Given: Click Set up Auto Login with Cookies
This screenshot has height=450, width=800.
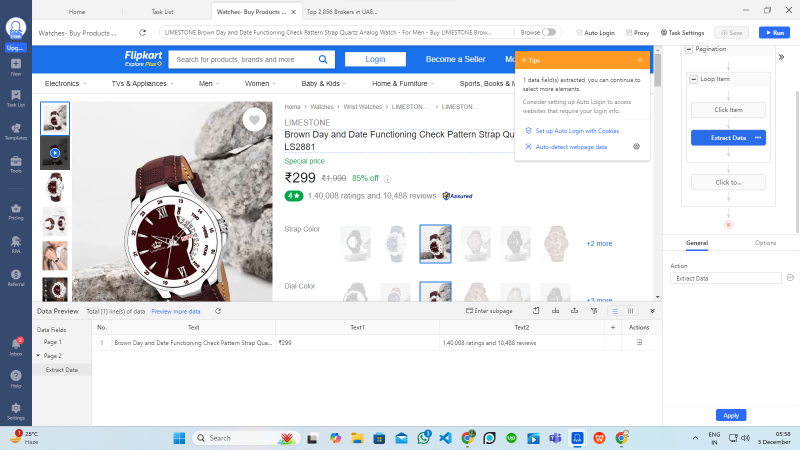Looking at the screenshot, I should (x=577, y=131).
